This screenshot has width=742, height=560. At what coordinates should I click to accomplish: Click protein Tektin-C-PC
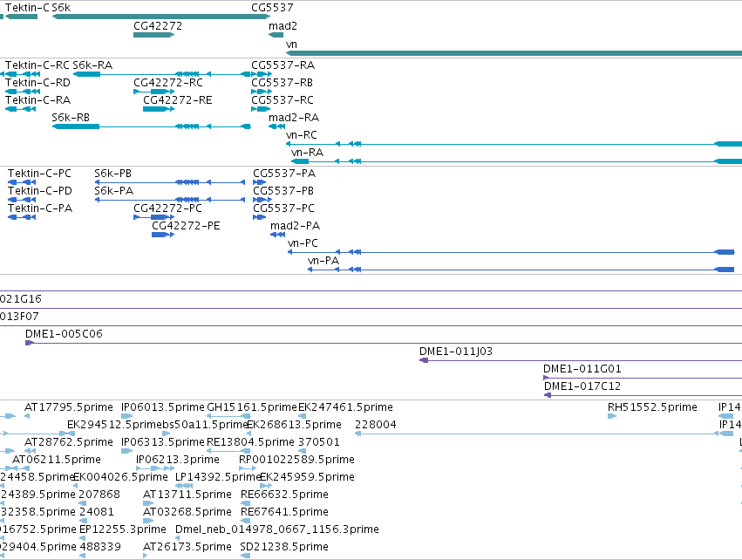22,182
